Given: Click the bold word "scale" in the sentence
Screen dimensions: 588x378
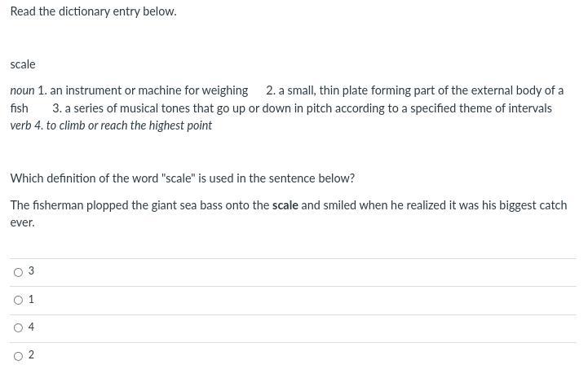Looking at the screenshot, I should click(x=285, y=205).
